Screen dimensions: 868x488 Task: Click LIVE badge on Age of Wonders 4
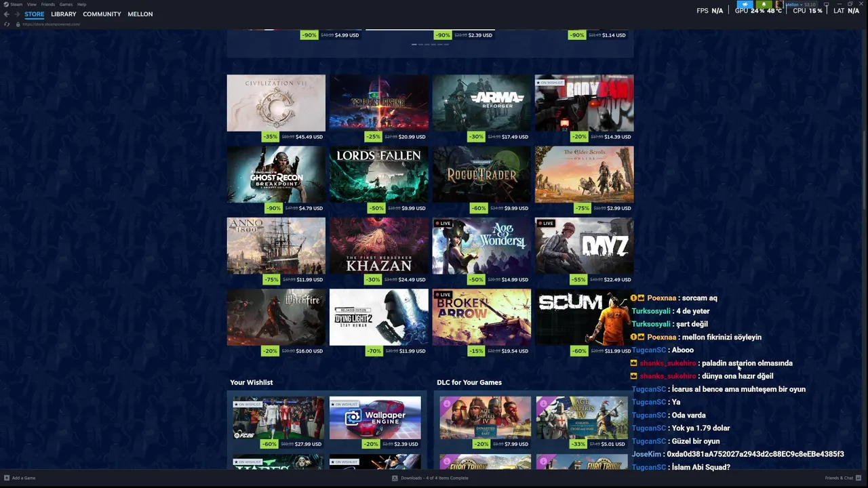click(443, 223)
